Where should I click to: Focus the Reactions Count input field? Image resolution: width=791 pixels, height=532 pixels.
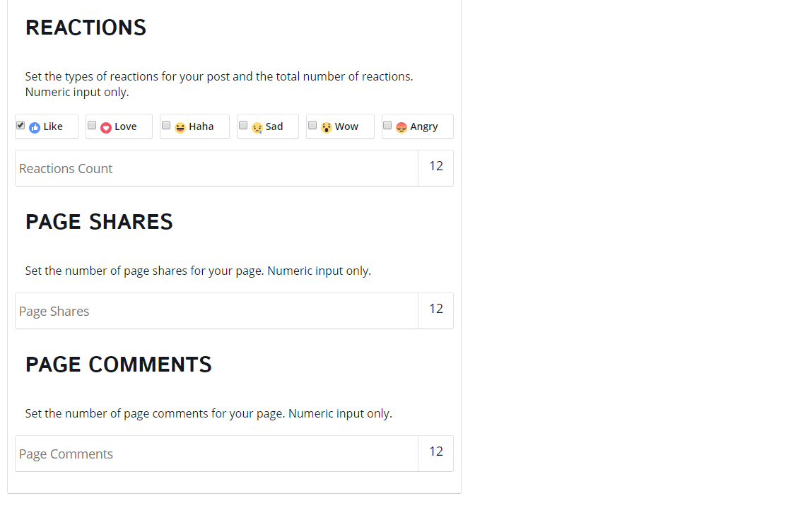216,168
